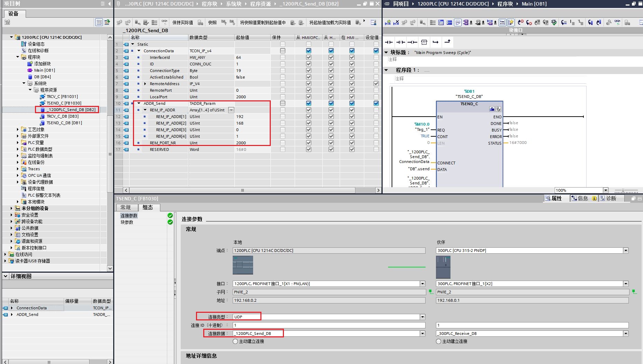Insert a normally closed contact

[401, 42]
